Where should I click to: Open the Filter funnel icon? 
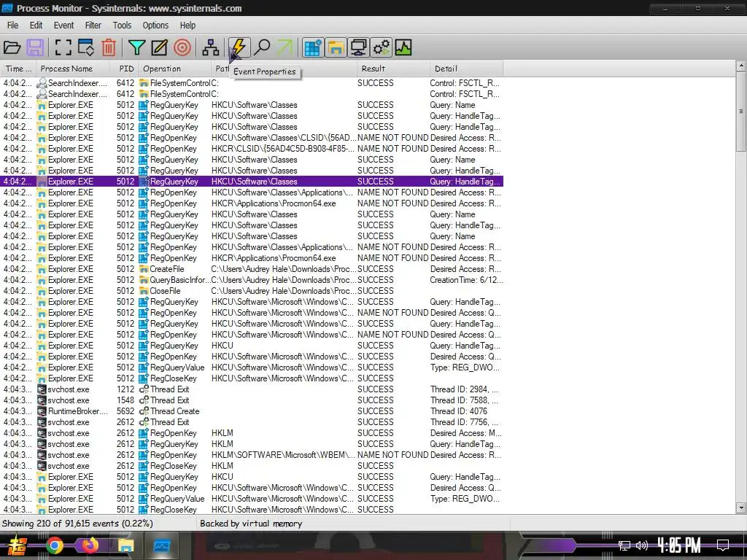click(136, 47)
